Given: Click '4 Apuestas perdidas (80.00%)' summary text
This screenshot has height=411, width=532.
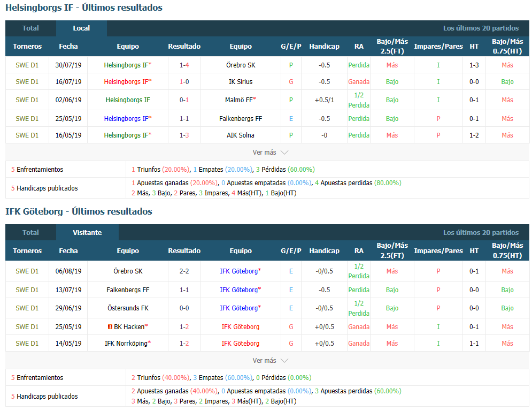Looking at the screenshot, I should click(x=358, y=183).
